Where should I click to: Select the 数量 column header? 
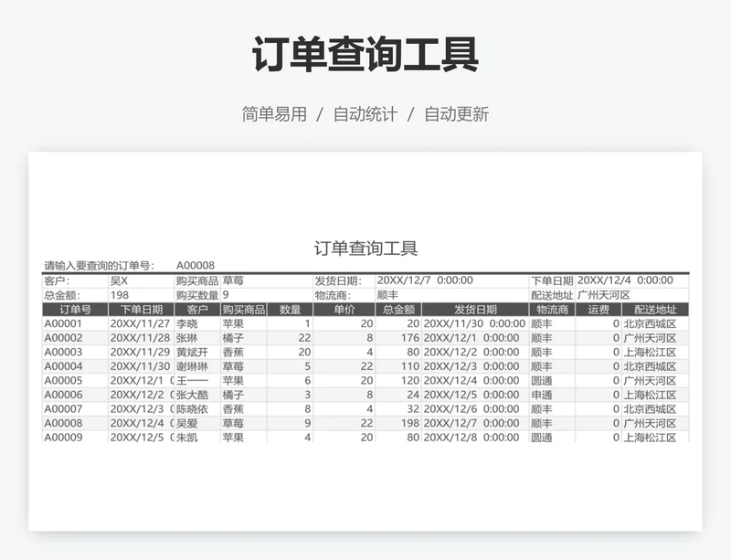coord(291,310)
